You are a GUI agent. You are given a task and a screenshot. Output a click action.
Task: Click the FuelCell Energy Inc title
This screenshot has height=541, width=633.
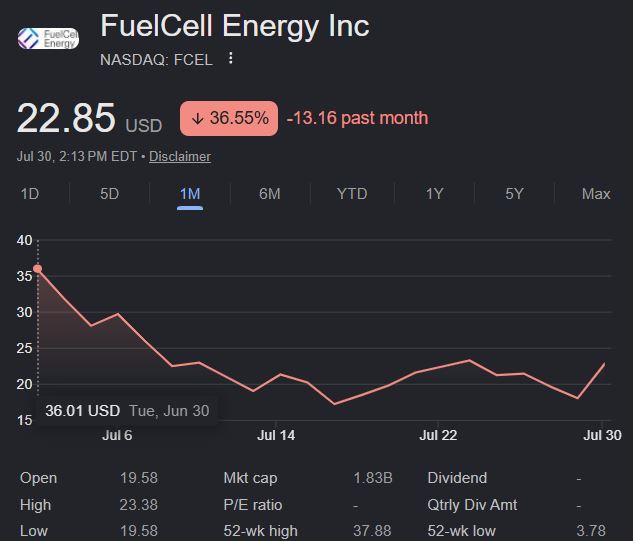[x=235, y=26]
